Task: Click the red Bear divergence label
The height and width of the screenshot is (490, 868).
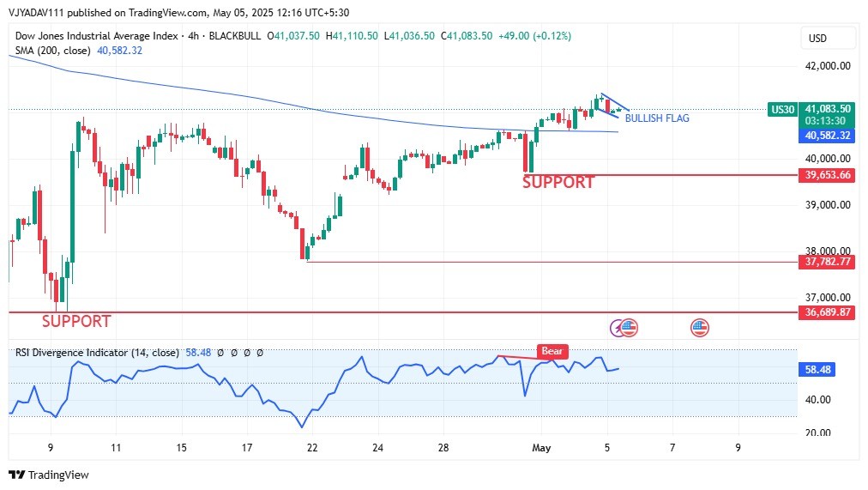Action: tap(553, 351)
